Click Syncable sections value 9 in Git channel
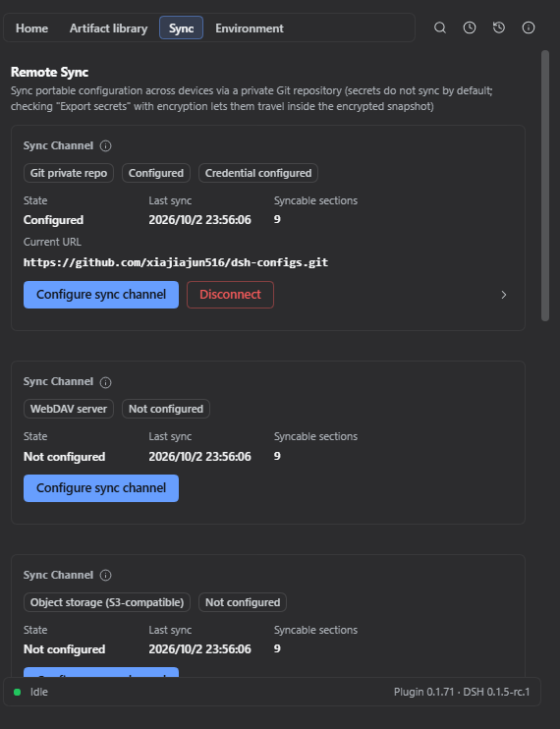 pyautogui.click(x=277, y=219)
